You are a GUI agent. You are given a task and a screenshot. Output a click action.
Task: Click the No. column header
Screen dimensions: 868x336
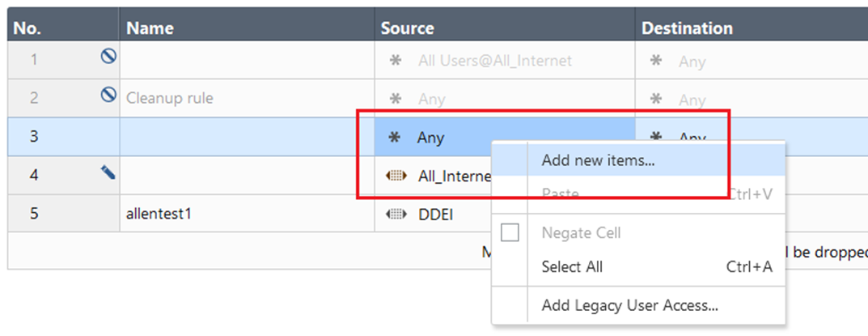pos(27,28)
